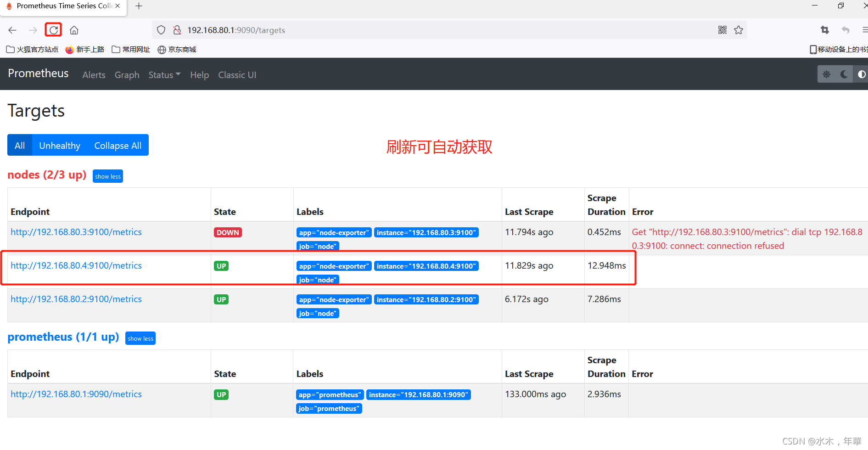Select the All targets filter
The image size is (868, 450).
[20, 145]
